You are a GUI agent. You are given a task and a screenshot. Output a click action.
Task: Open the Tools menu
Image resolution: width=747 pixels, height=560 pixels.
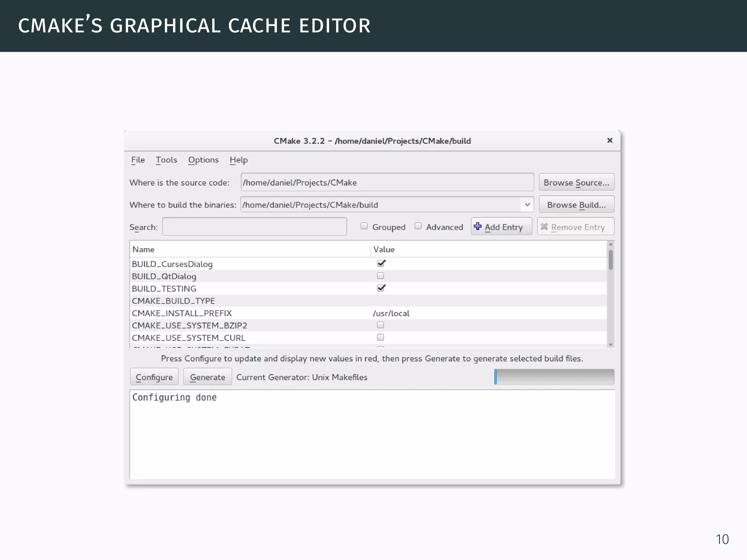click(x=166, y=160)
